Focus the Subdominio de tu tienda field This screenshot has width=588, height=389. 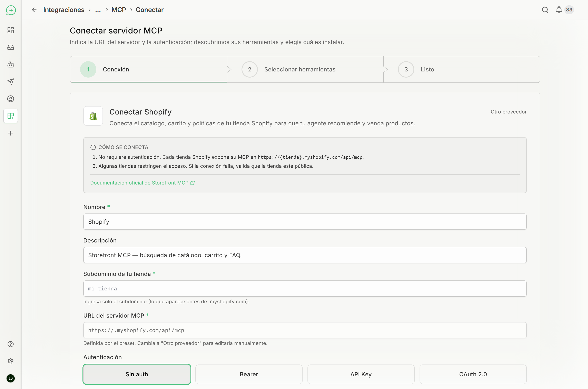(305, 289)
